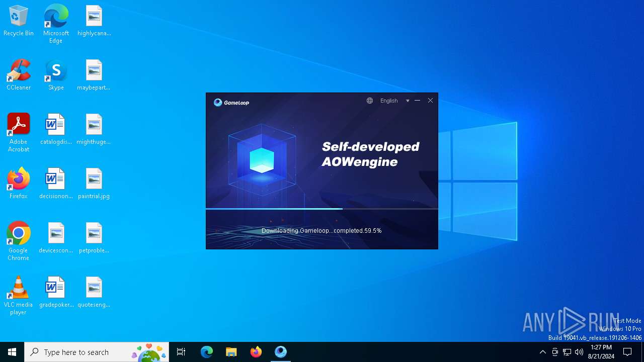This screenshot has height=362, width=644.
Task: Click the Self-developed AOWengine heading
Action: click(370, 154)
